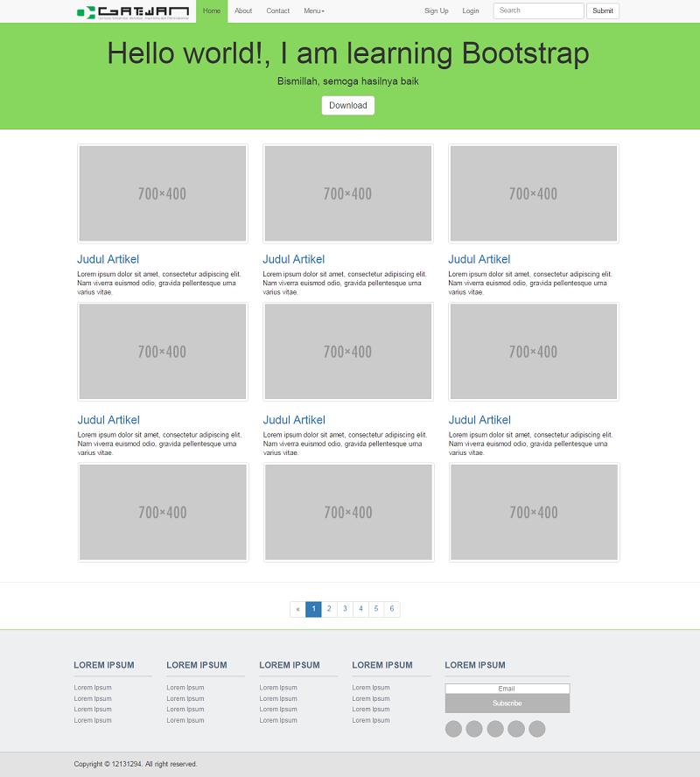Click the GATJAM logo
Screen dimensions: 700x777
[131, 10]
